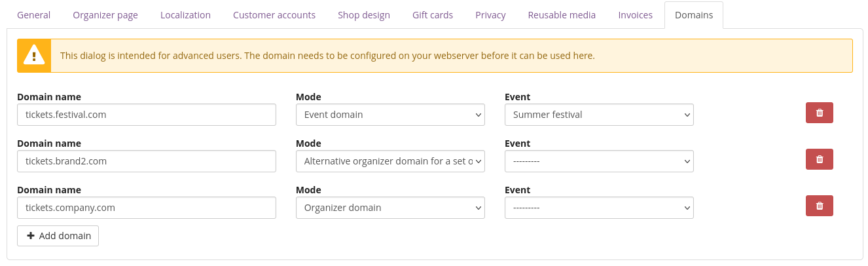Delete the tickets.brand2.com domain row
Screen dimensions: 868x266
(x=819, y=159)
